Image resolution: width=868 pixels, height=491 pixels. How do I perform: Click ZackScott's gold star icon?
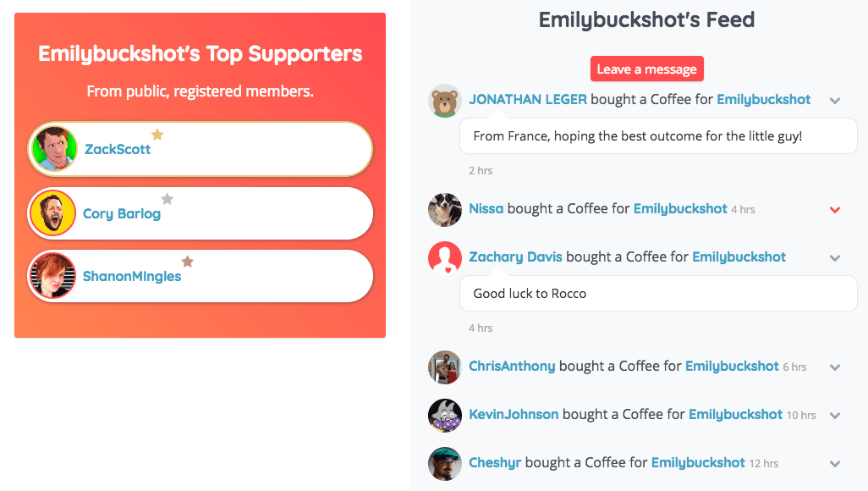[157, 135]
